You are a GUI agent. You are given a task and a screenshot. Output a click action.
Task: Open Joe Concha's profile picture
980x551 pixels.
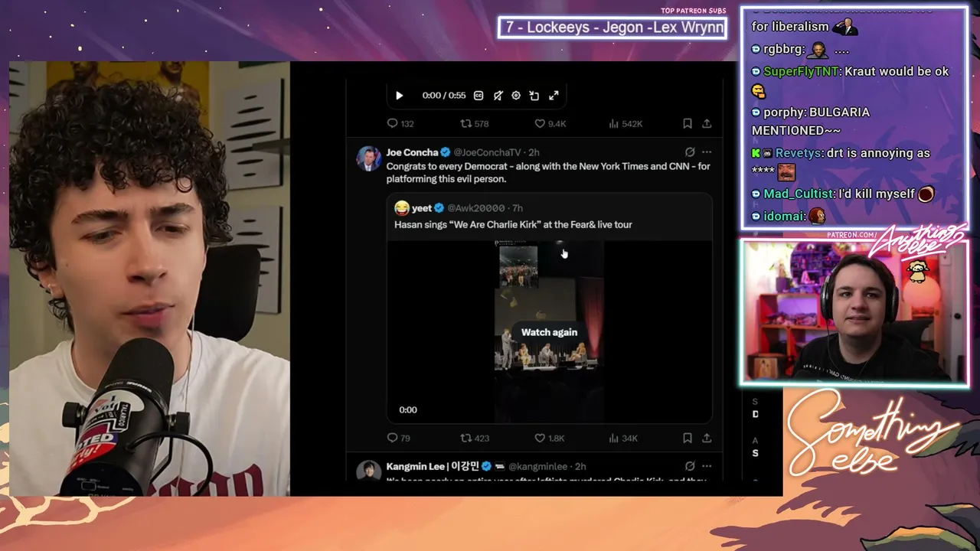pyautogui.click(x=369, y=158)
